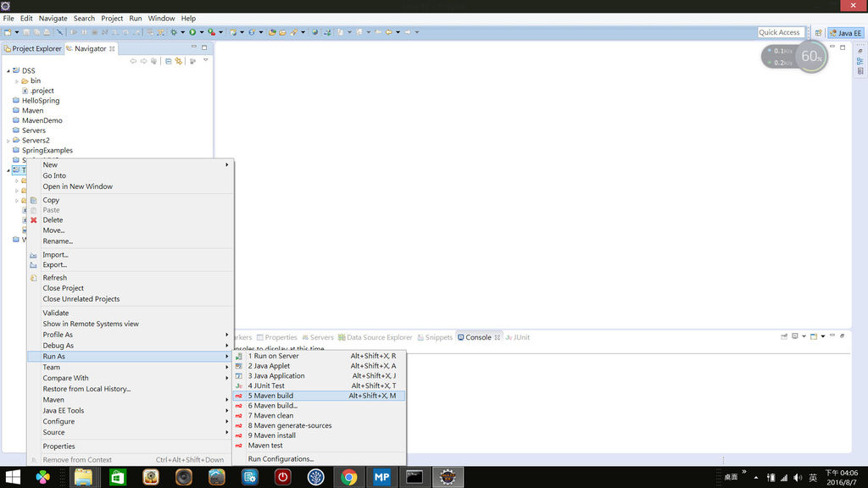This screenshot has width=868, height=488.
Task: Click the Collapse All icon in Navigator
Action: 169,61
